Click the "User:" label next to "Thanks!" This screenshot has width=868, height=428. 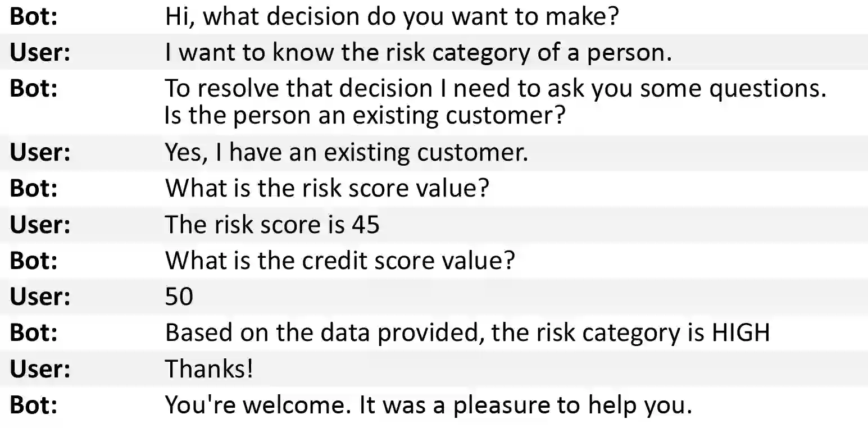40,369
